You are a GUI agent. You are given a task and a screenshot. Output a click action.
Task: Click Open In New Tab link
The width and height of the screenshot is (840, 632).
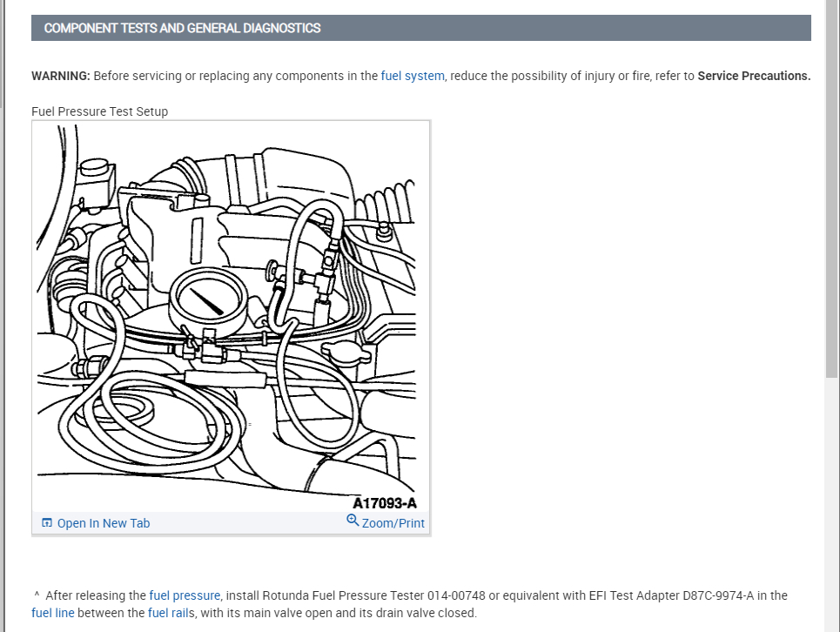point(104,523)
